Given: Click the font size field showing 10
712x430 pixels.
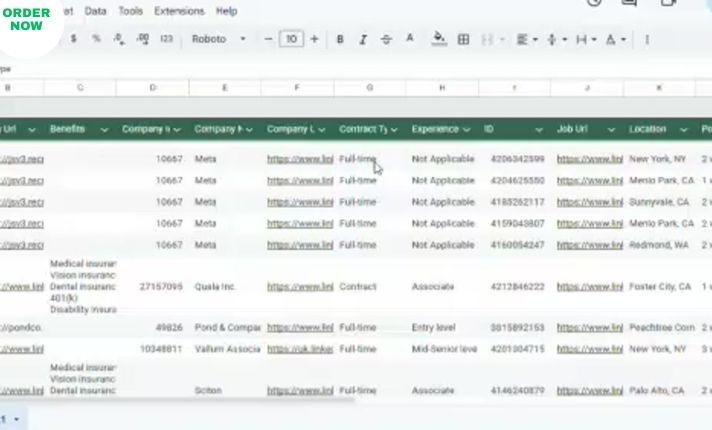Looking at the screenshot, I should [291, 39].
